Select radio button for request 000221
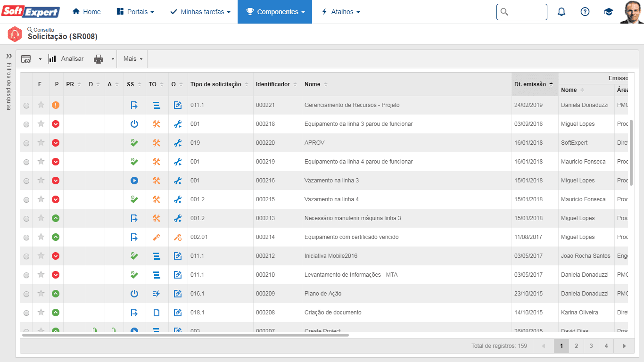 coord(26,106)
